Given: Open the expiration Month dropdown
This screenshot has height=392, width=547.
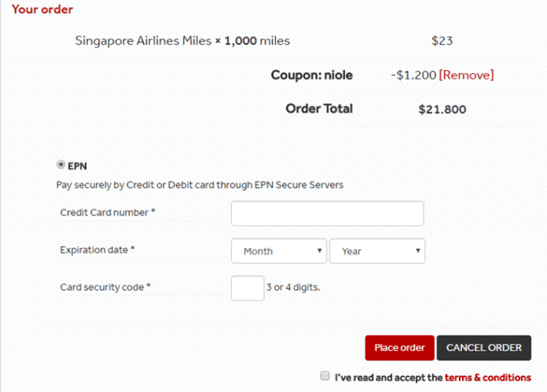Looking at the screenshot, I should (x=279, y=251).
